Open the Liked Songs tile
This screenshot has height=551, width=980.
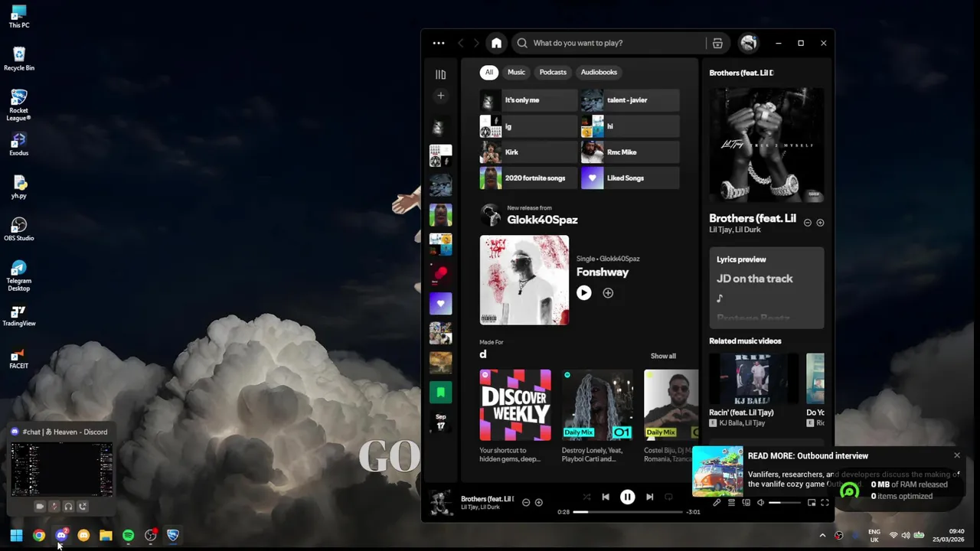click(x=630, y=178)
